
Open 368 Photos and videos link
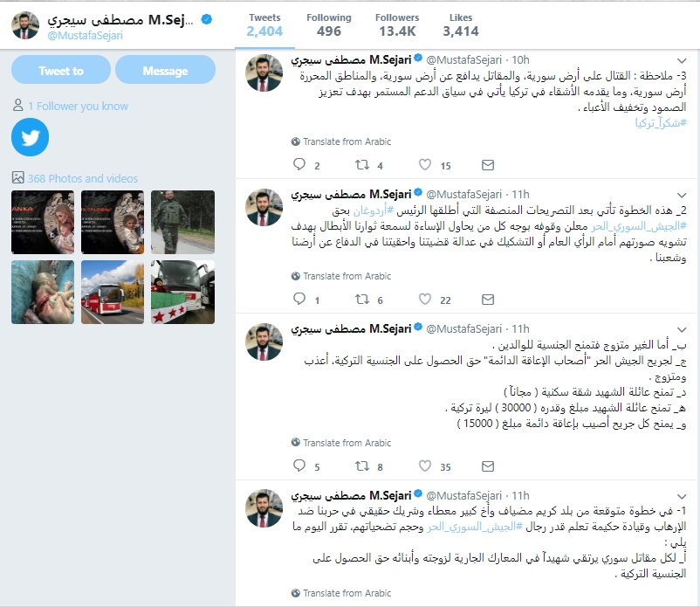pos(83,178)
